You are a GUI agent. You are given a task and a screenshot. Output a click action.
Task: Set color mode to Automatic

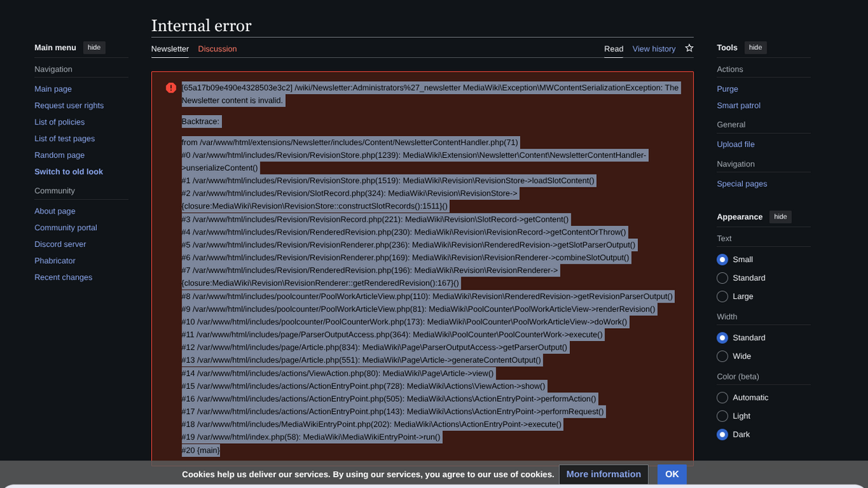[x=722, y=397]
